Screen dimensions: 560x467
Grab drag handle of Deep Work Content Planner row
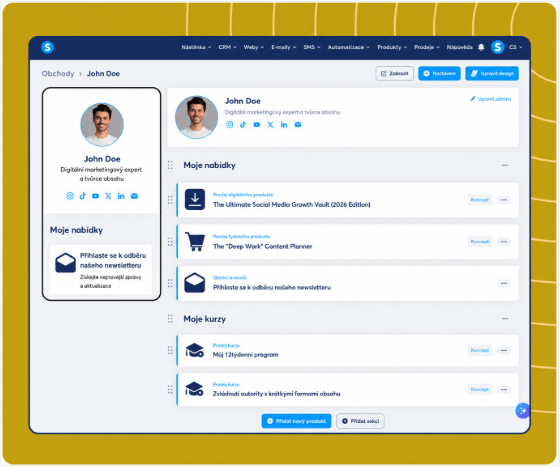[x=170, y=242]
